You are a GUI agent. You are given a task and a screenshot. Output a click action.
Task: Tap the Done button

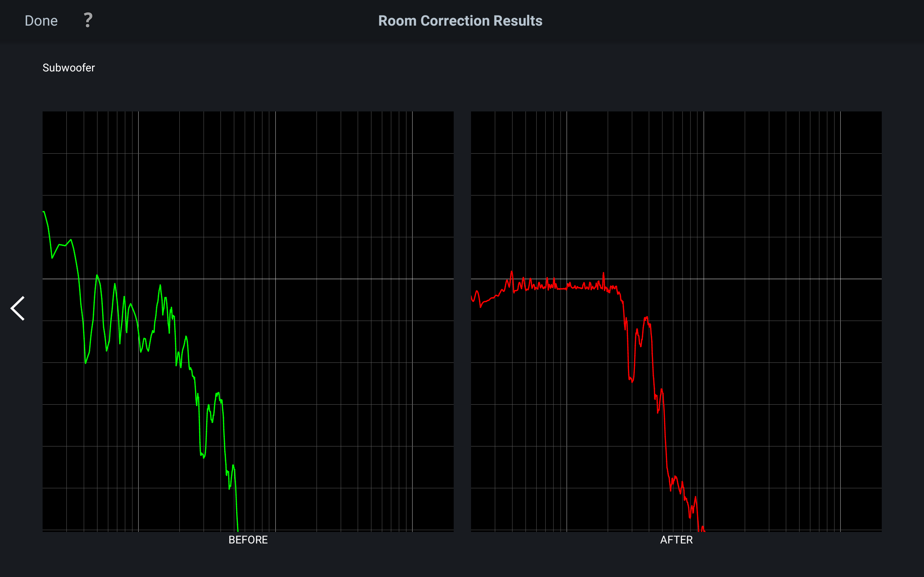coord(41,21)
